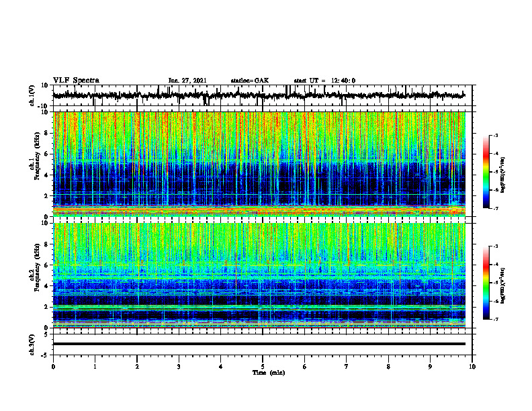532x411 pixels.
Task: Click the 7 tick label on Time axis
Action: [x=347, y=367]
